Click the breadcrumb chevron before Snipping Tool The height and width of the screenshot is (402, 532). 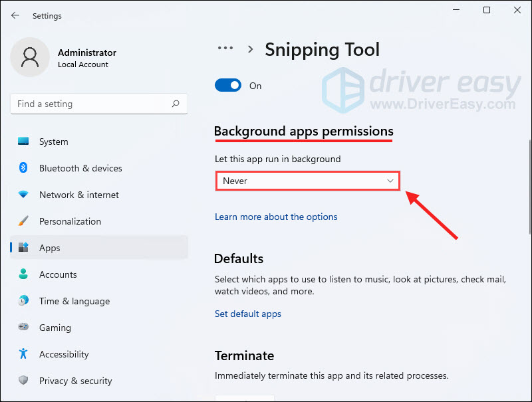pyautogui.click(x=251, y=49)
